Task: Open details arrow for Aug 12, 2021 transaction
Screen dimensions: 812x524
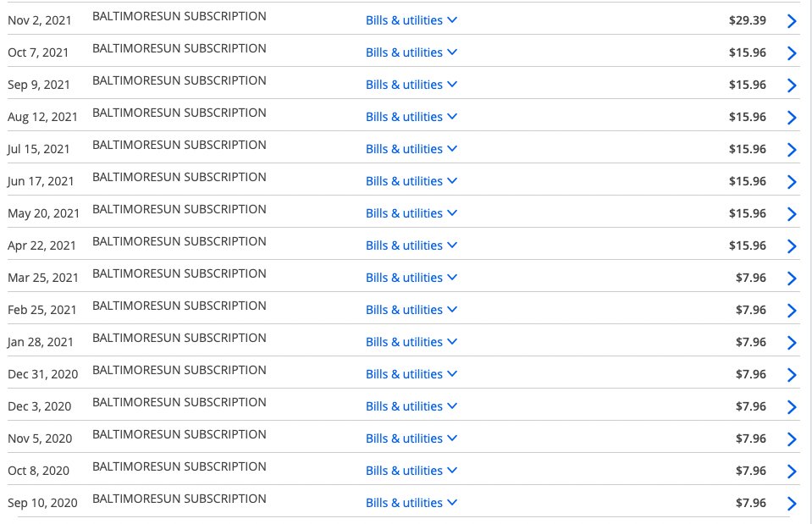Action: click(x=792, y=117)
